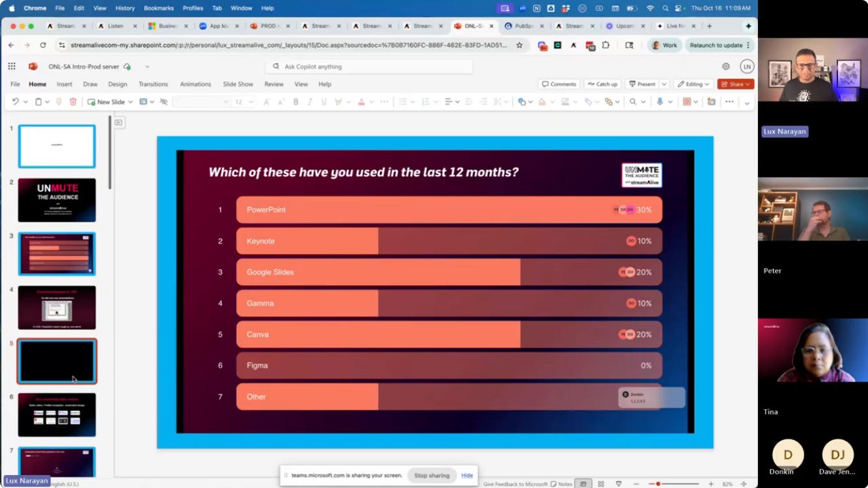Image resolution: width=868 pixels, height=488 pixels.
Task: Click the Numbering list icon
Action: tap(425, 102)
